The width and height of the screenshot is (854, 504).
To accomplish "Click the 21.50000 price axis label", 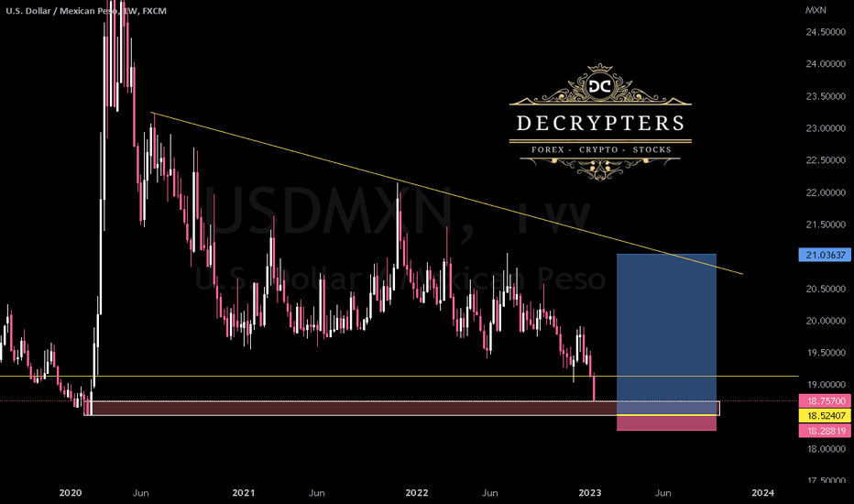I will [826, 225].
